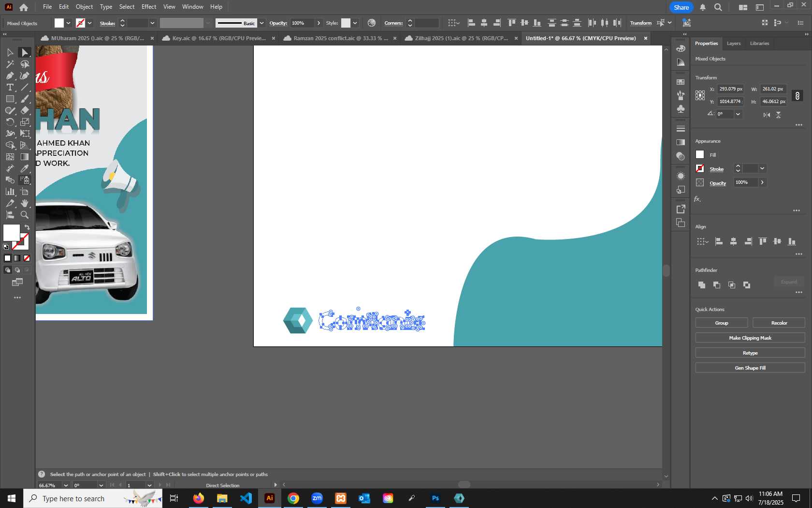Select the Rectangle tool
Viewport: 812px width, 508px height.
pyautogui.click(x=10, y=99)
